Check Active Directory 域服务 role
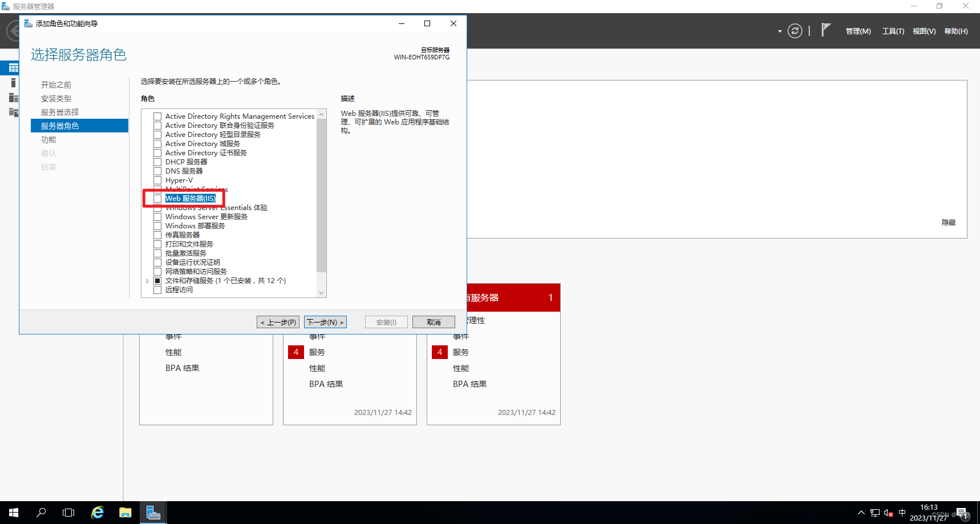The image size is (980, 524). (x=157, y=144)
